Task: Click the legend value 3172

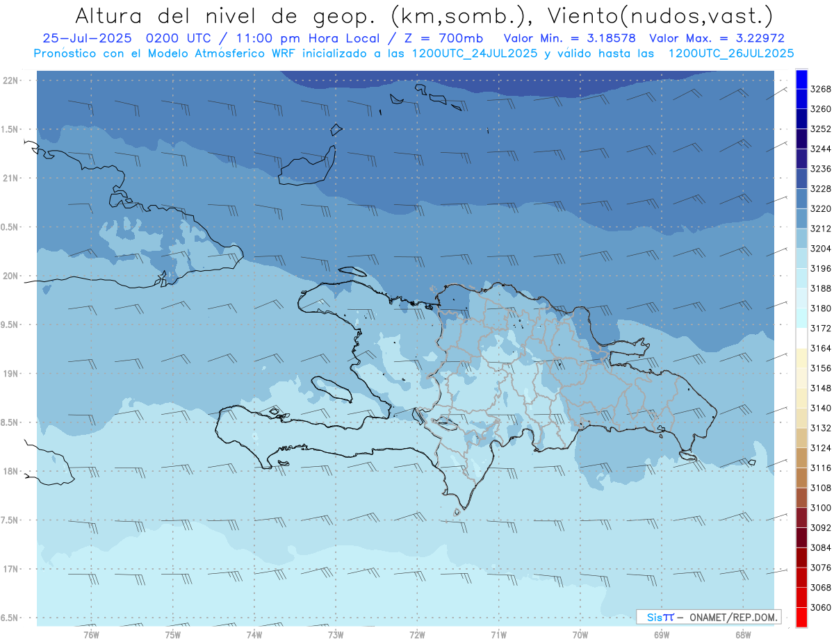Action: click(x=821, y=329)
